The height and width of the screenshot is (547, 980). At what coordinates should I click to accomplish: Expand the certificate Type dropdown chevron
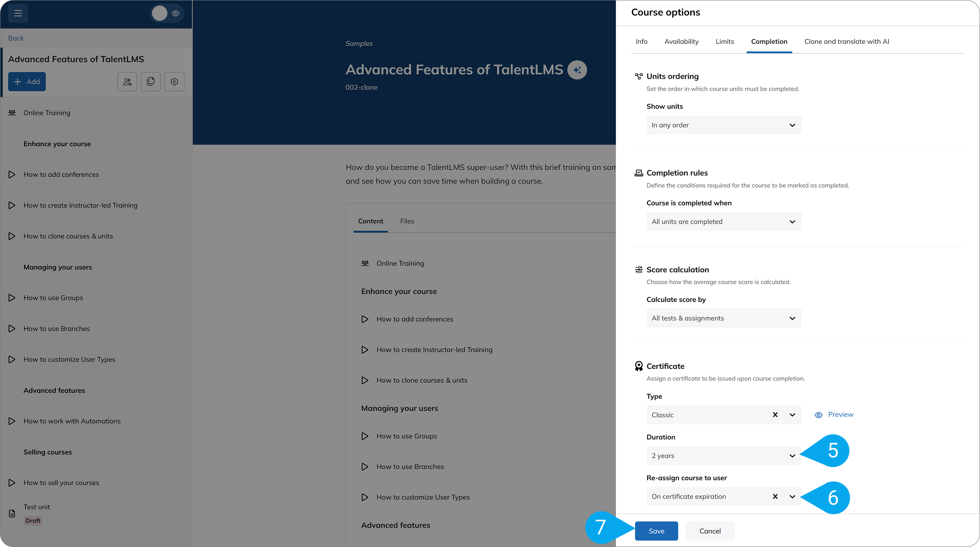(792, 415)
